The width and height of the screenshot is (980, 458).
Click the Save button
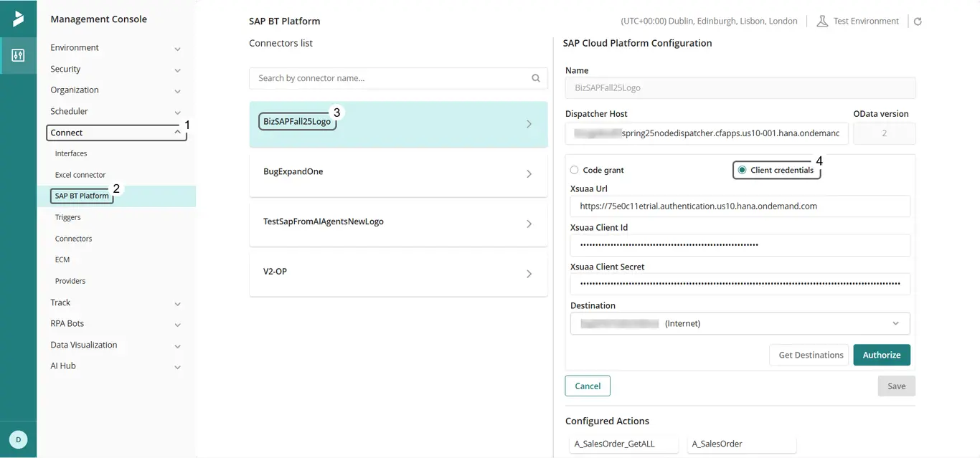(897, 386)
